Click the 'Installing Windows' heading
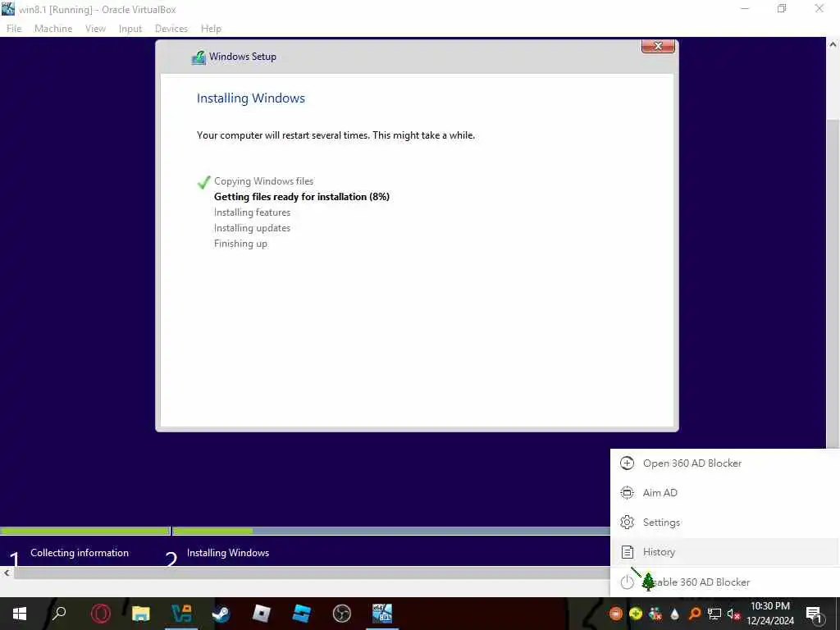The width and height of the screenshot is (840, 630). click(x=251, y=98)
